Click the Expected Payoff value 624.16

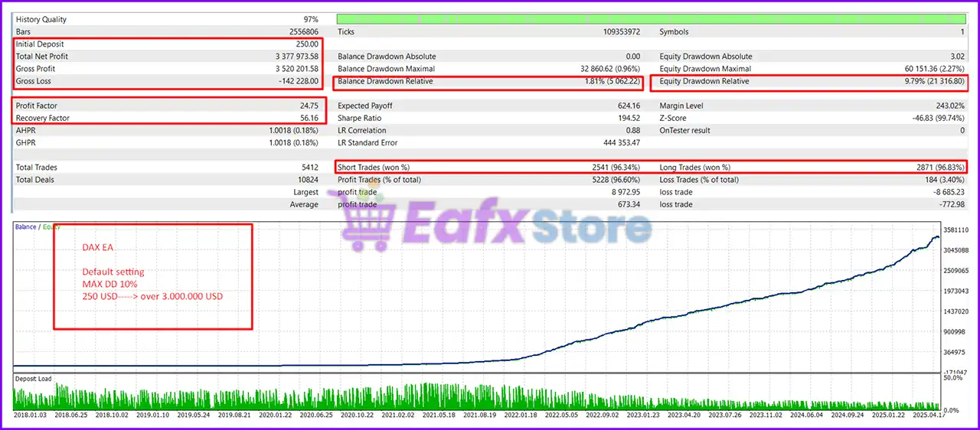coord(629,106)
